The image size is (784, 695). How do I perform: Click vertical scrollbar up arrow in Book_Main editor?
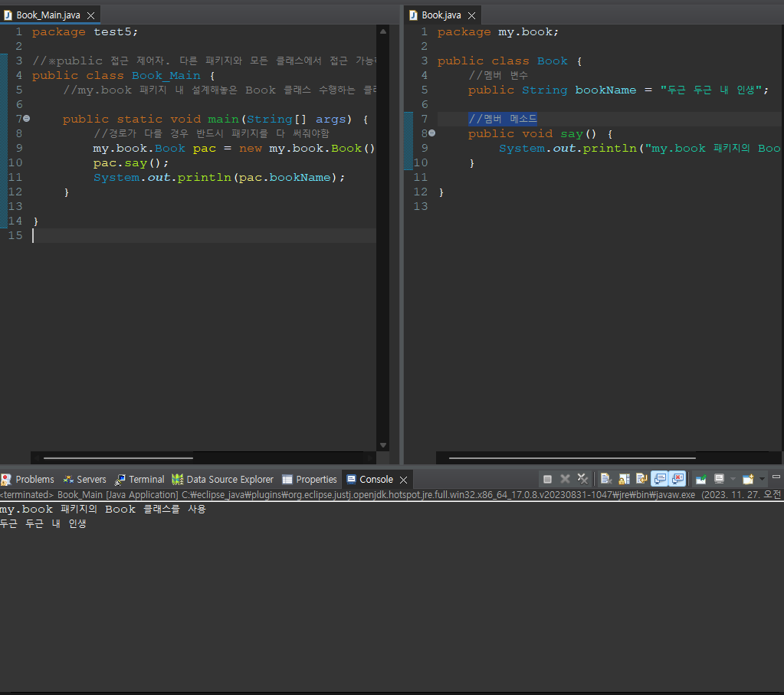[383, 31]
